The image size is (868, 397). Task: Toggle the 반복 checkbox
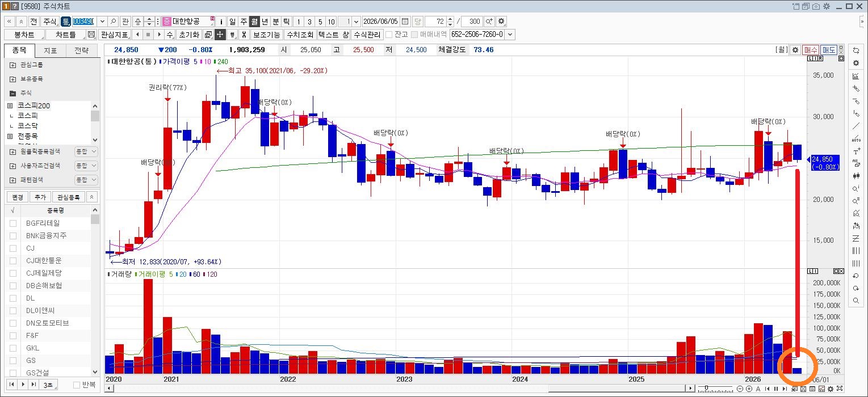(x=77, y=385)
